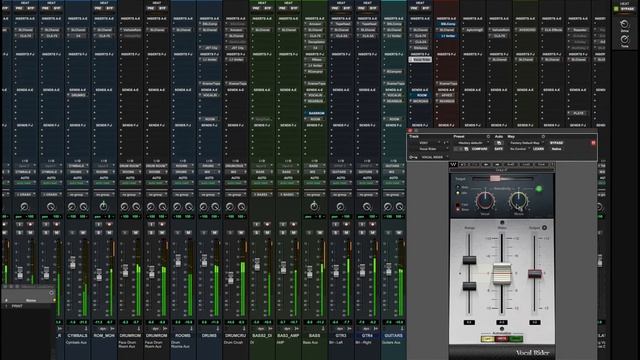The width and height of the screenshot is (640, 360).
Task: Mute the BASS track
Action: point(320,233)
